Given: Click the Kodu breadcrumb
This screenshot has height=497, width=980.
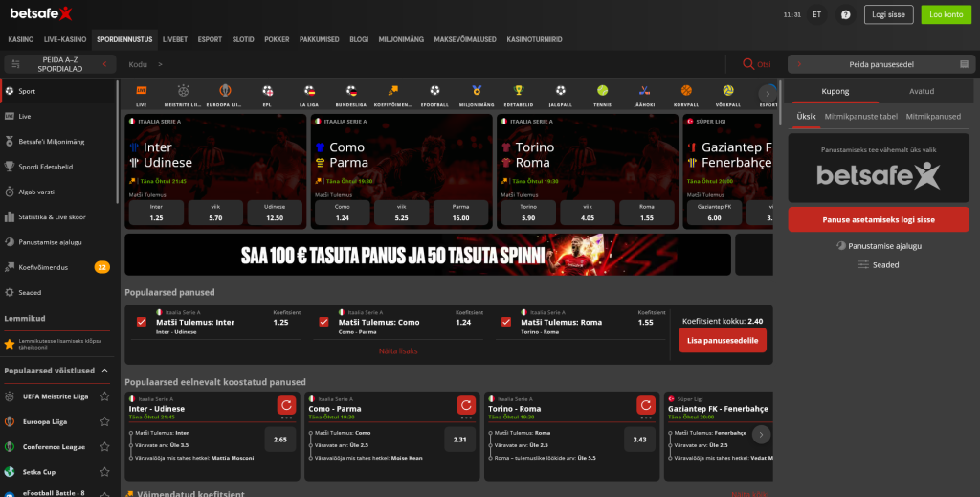Looking at the screenshot, I should pos(138,64).
